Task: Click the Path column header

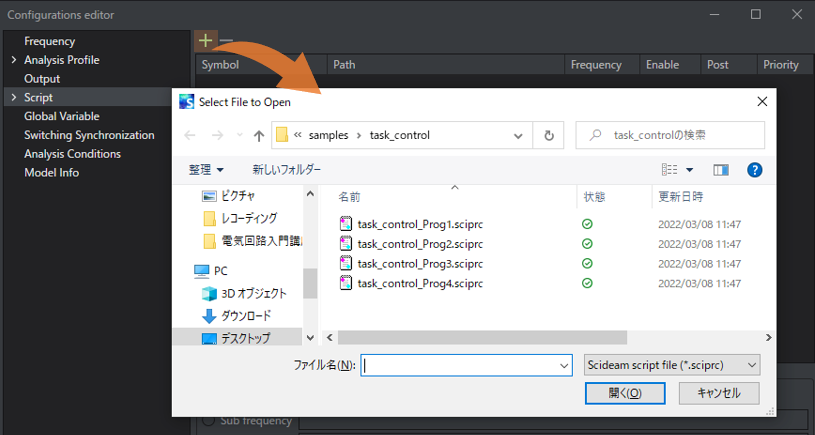Action: pyautogui.click(x=446, y=65)
